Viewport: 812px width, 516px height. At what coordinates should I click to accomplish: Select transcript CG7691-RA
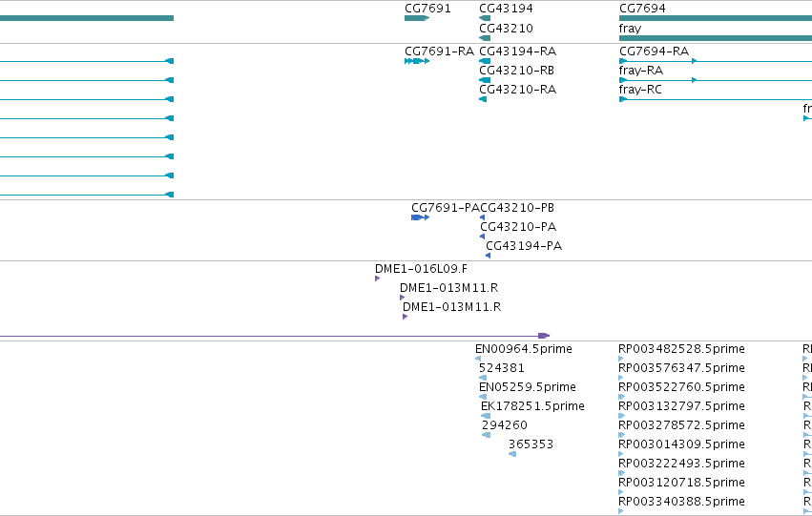pyautogui.click(x=439, y=52)
